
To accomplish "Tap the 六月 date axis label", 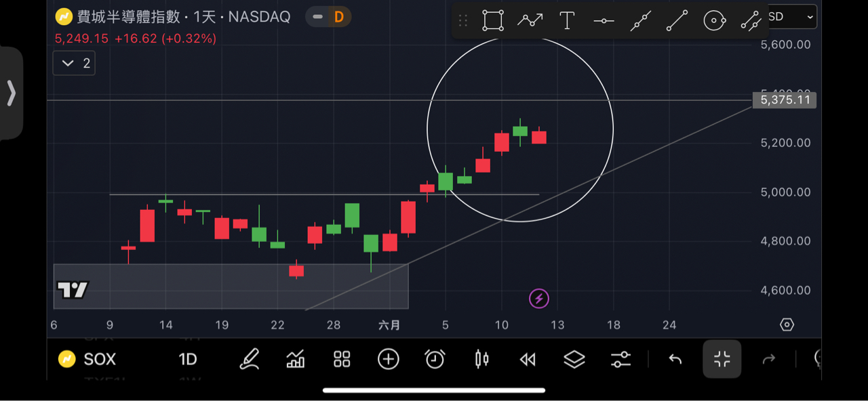I will [x=389, y=325].
